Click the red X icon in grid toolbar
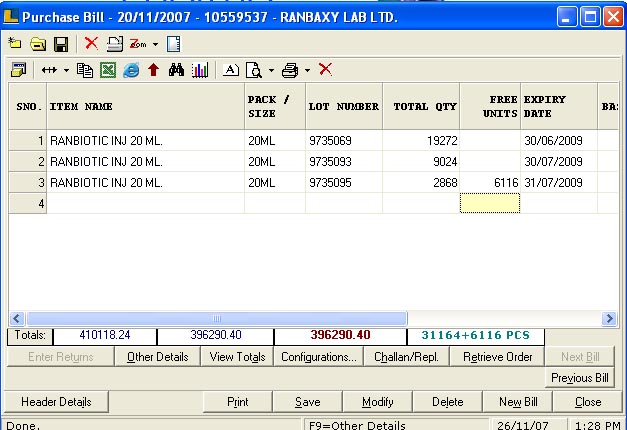The width and height of the screenshot is (627, 430). (325, 69)
